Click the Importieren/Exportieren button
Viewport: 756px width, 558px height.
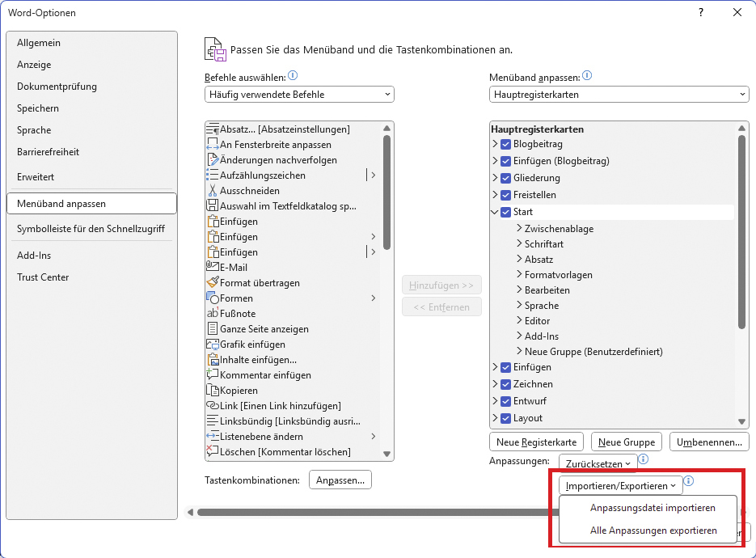pos(621,486)
